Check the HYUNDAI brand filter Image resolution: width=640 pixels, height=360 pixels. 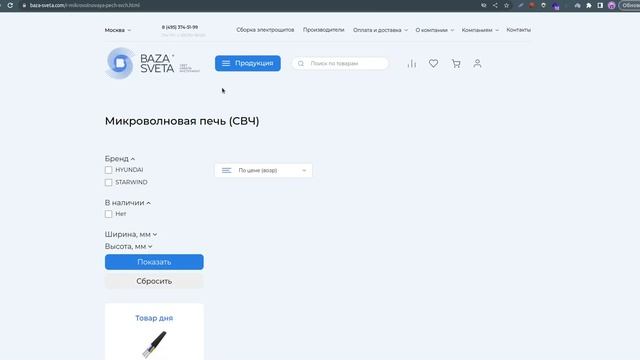[108, 170]
